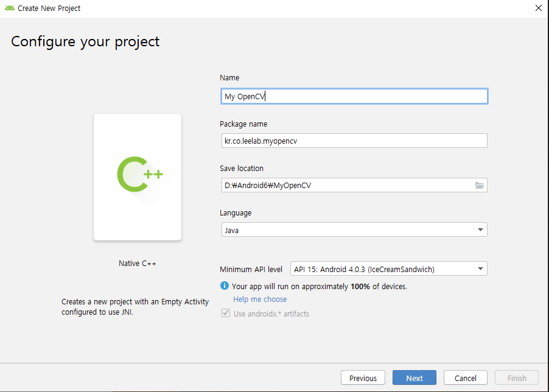Screen dimensions: 549x392
Task: Click into the Package name text field
Action: [353, 141]
